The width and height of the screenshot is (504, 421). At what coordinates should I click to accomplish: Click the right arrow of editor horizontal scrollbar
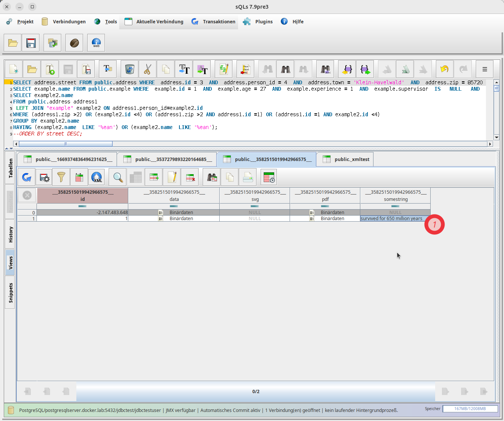[x=490, y=144]
